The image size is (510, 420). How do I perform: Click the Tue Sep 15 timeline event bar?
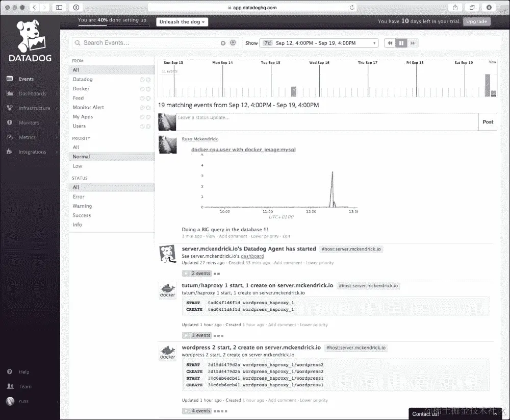click(294, 91)
